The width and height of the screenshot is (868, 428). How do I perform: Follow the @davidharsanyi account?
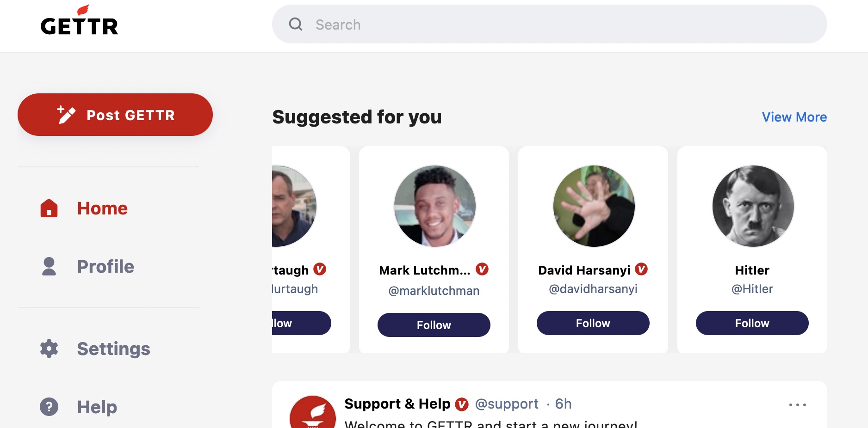[x=593, y=323]
